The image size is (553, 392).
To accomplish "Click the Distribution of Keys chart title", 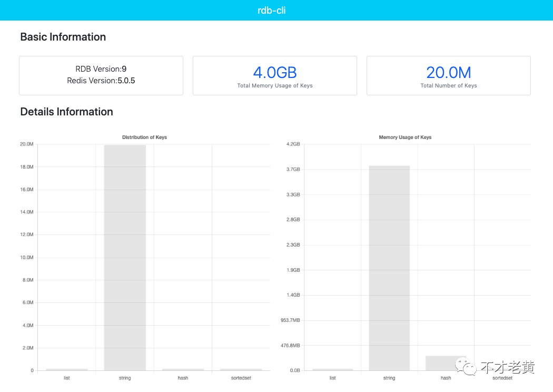I will tap(144, 138).
